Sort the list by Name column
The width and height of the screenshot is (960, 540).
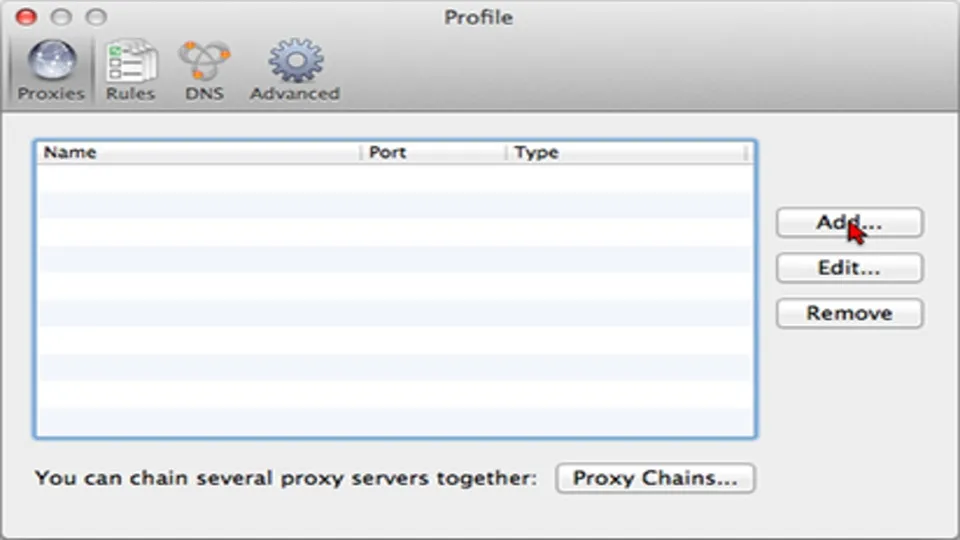[198, 153]
